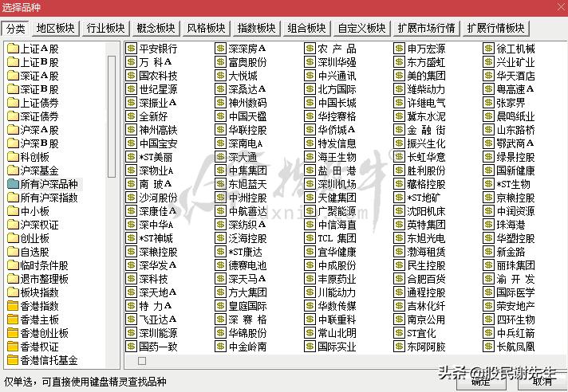Viewport: 568px width, 392px height.
Task: Select 临时条件股 category
Action: (44, 265)
